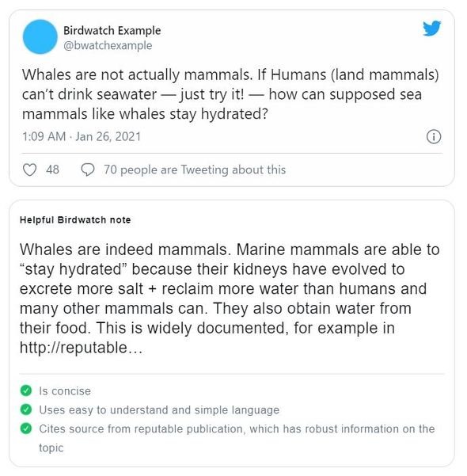
Task: Click Uses easy to understand language label
Action: point(159,410)
